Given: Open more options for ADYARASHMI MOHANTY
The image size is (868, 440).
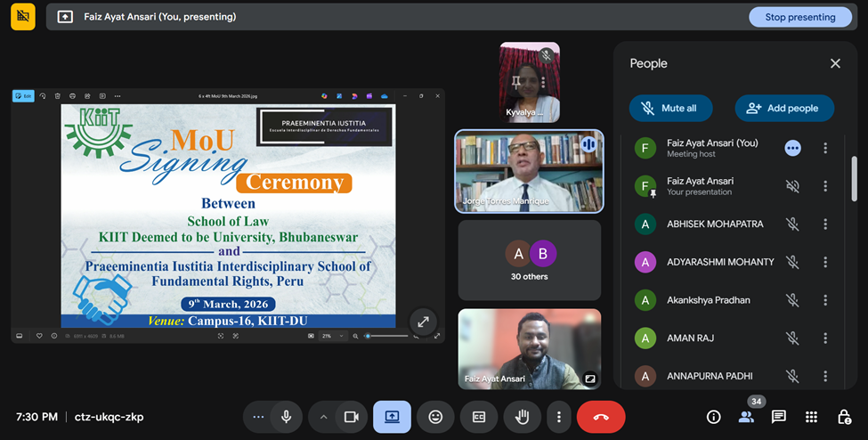Looking at the screenshot, I should tap(825, 262).
